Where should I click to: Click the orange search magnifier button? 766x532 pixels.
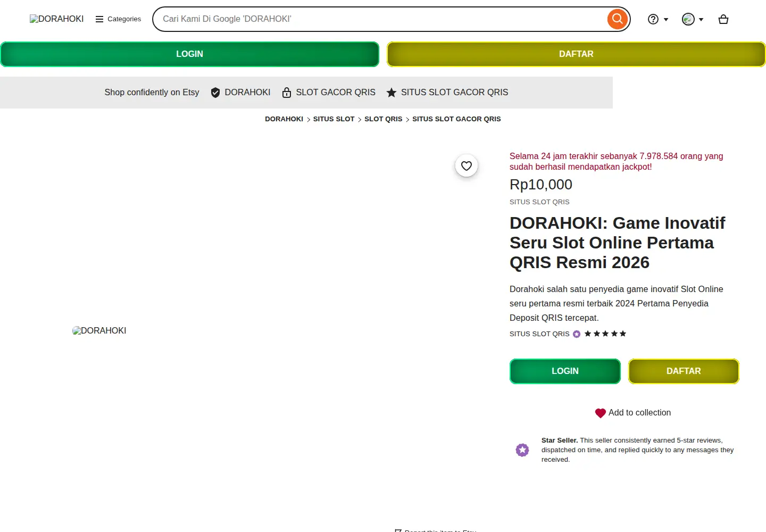pos(617,19)
